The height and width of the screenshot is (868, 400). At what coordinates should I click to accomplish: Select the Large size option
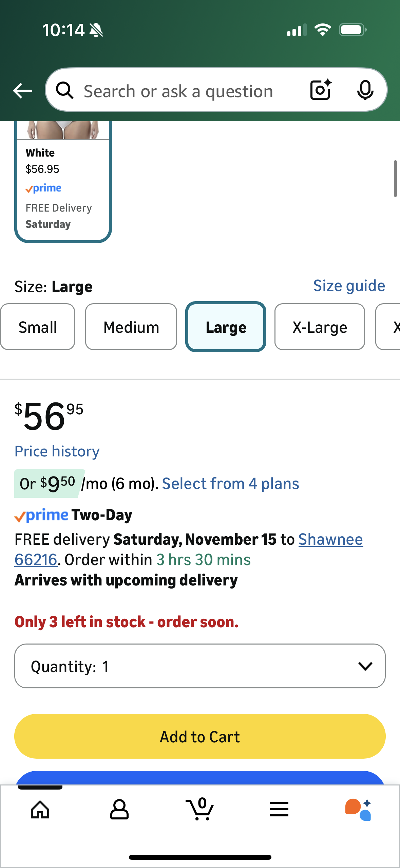pos(226,327)
